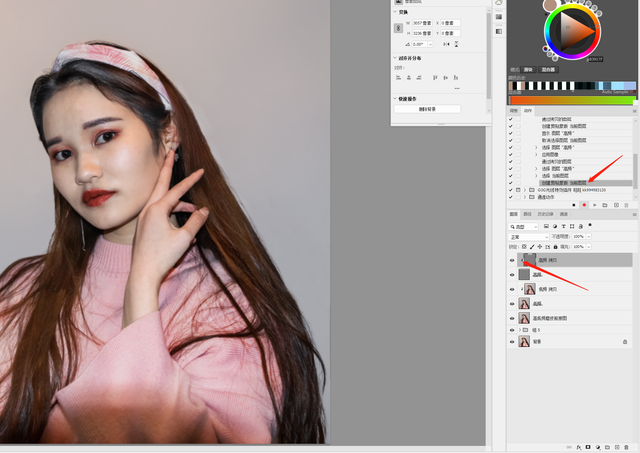Screen dimensions: 640x453
Task: Click the 滑块 button in color panel
Action: coord(528,70)
